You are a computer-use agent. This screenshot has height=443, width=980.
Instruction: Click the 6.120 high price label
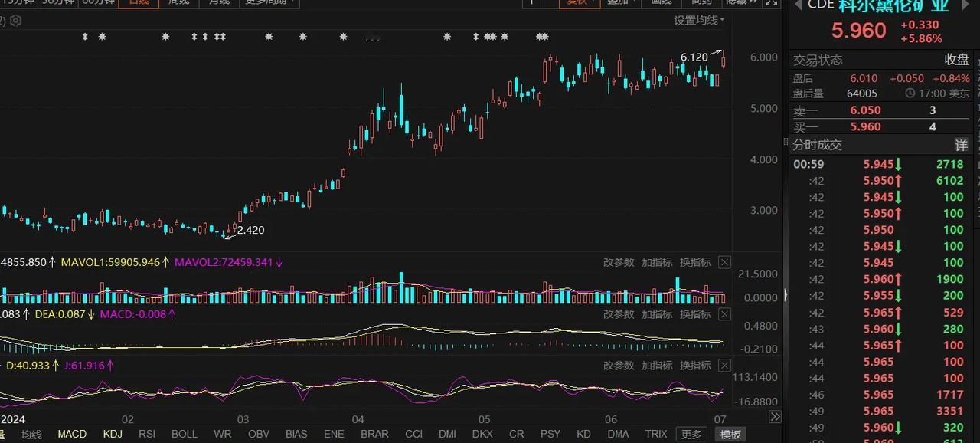(694, 57)
